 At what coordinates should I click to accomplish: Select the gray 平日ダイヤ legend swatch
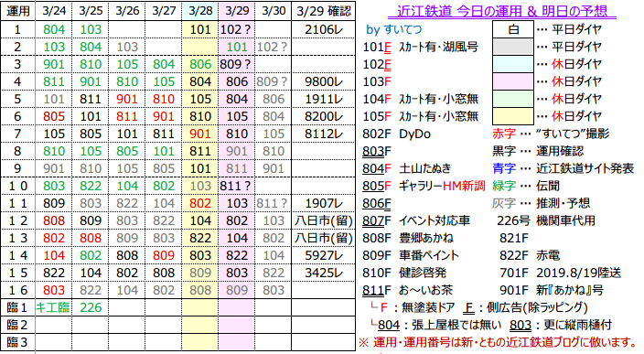[513, 47]
